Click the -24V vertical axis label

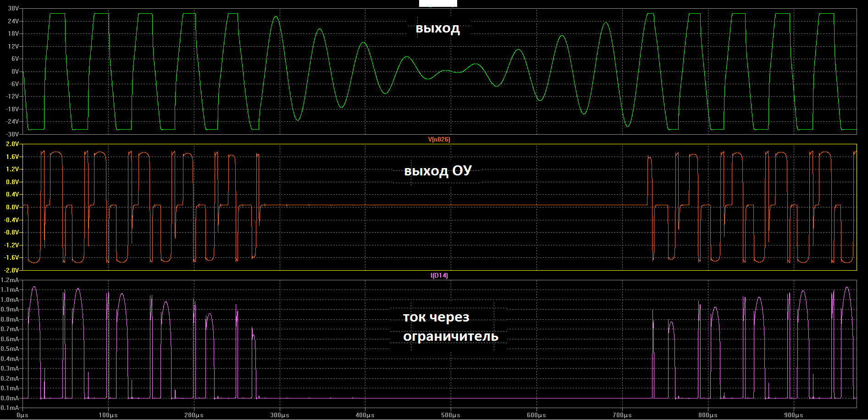[12, 121]
